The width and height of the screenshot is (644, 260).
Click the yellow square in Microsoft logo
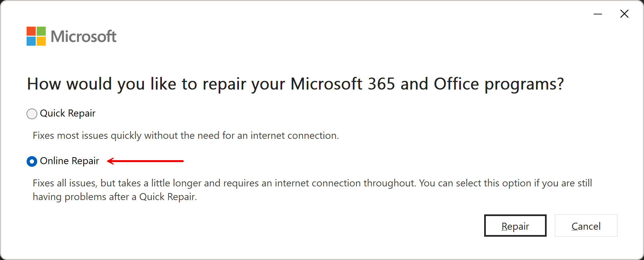(x=41, y=41)
